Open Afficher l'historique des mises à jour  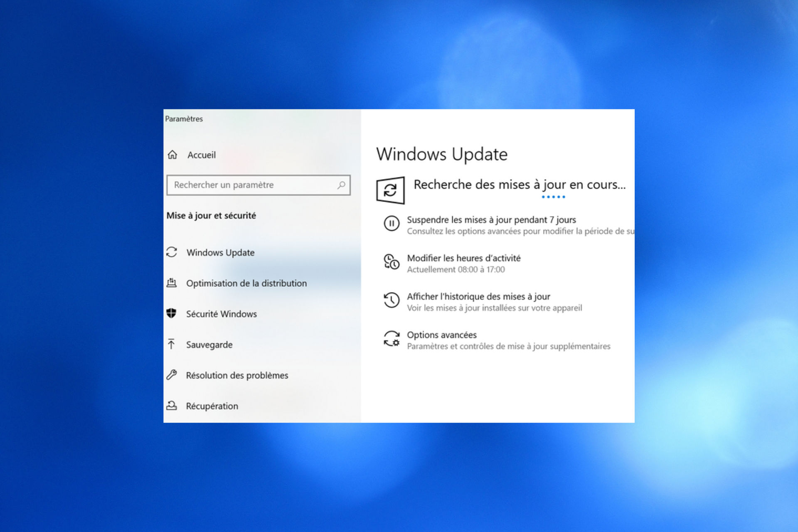coord(478,296)
